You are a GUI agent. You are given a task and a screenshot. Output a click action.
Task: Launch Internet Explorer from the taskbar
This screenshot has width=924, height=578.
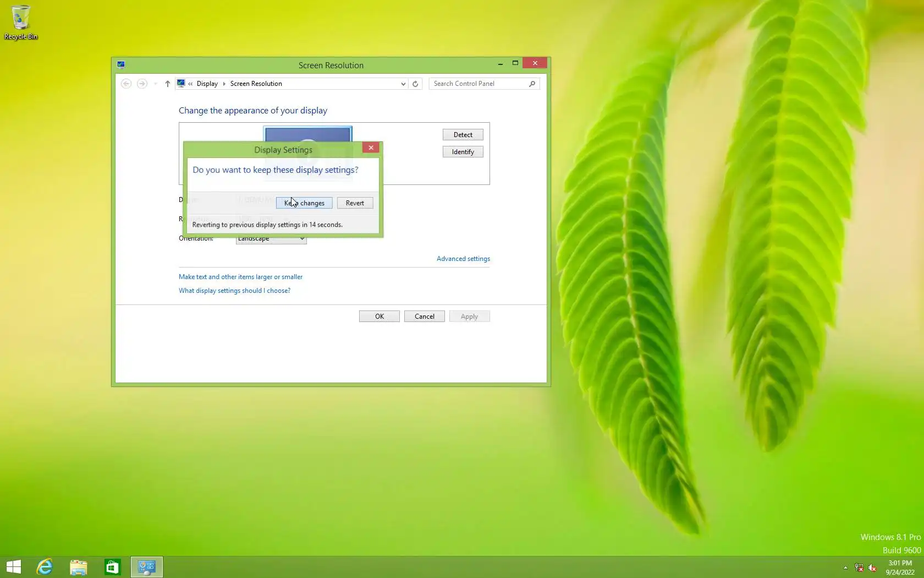pos(45,567)
